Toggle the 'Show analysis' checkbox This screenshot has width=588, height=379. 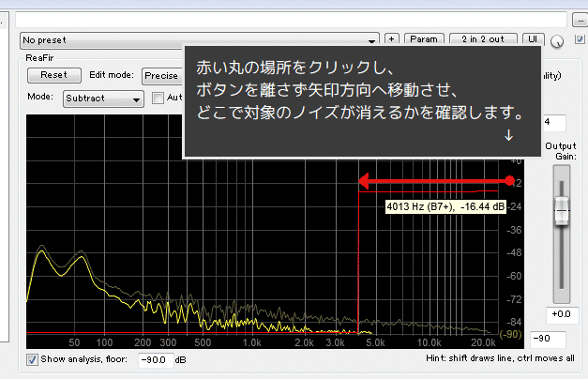(x=33, y=359)
